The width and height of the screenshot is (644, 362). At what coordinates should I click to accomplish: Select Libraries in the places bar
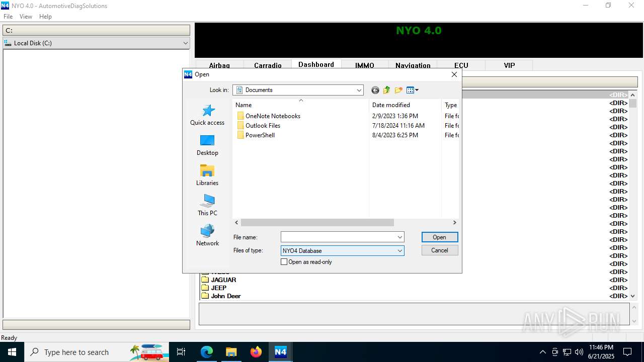point(207,175)
